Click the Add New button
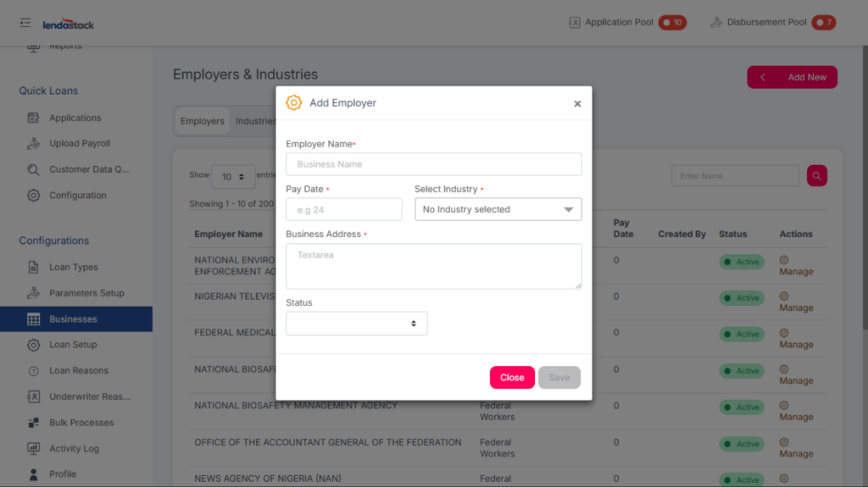Viewport: 868px width, 487px height. (x=792, y=77)
